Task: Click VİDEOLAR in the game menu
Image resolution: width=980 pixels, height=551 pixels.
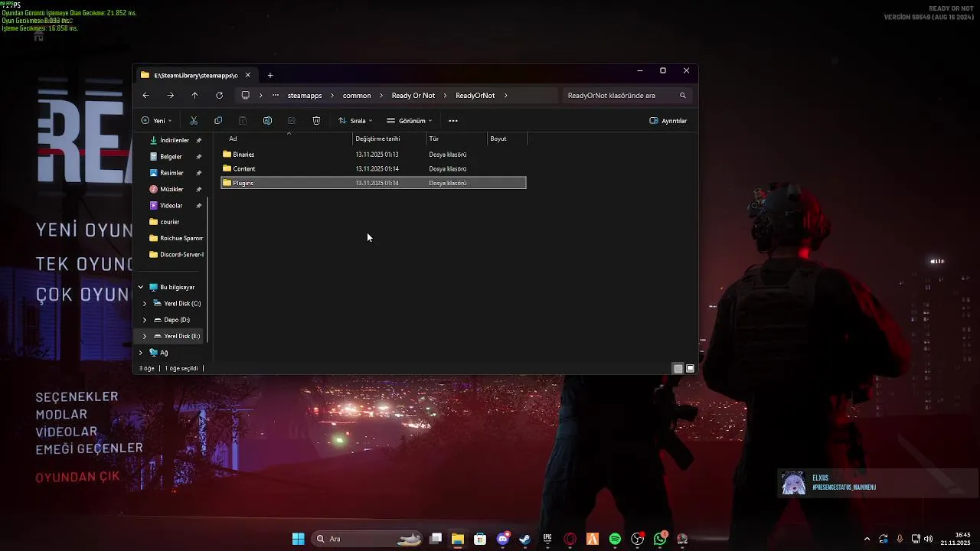Action: point(66,432)
